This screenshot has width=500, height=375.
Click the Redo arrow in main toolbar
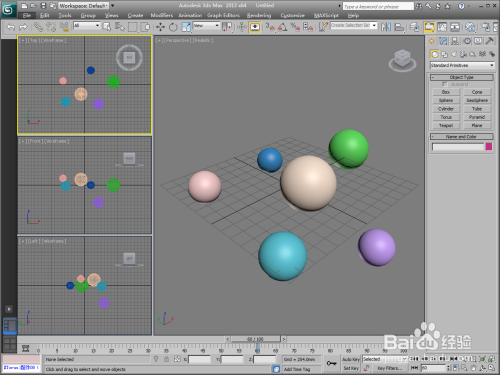[x=23, y=27]
